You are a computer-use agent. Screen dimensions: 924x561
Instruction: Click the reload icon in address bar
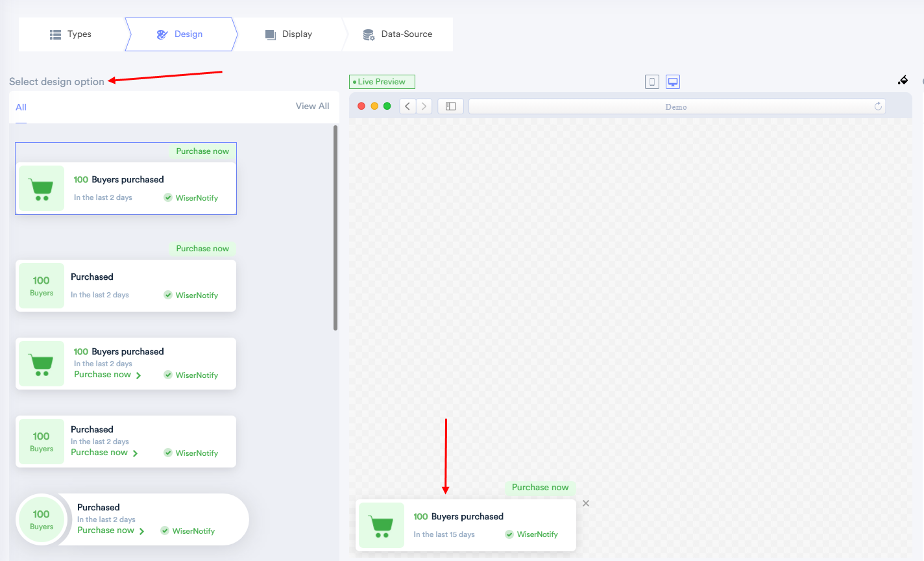878,106
